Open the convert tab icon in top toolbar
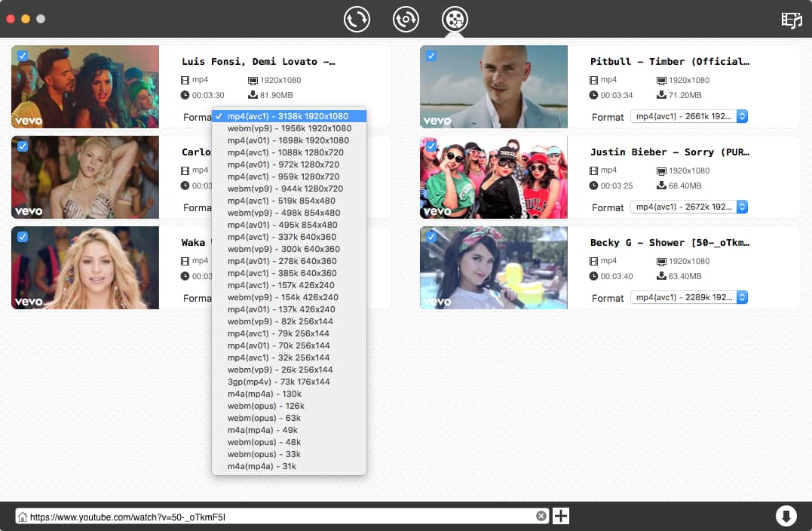This screenshot has height=531, width=812. [x=357, y=19]
